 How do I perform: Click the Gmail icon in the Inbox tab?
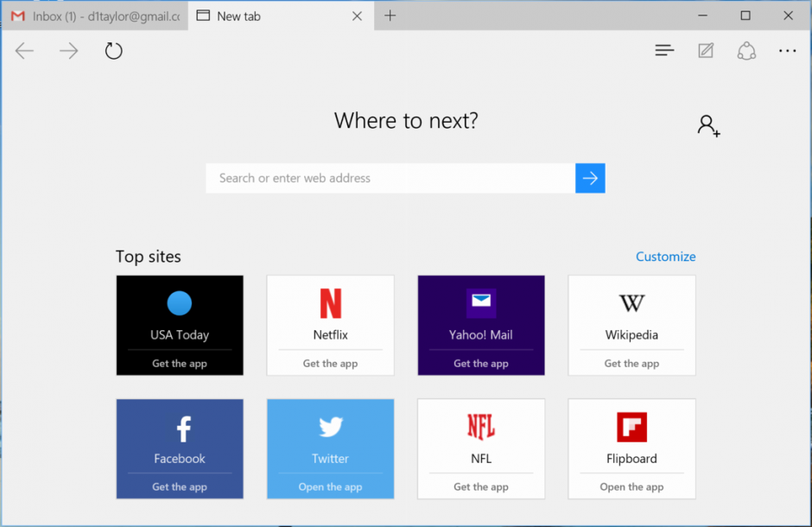click(x=17, y=15)
